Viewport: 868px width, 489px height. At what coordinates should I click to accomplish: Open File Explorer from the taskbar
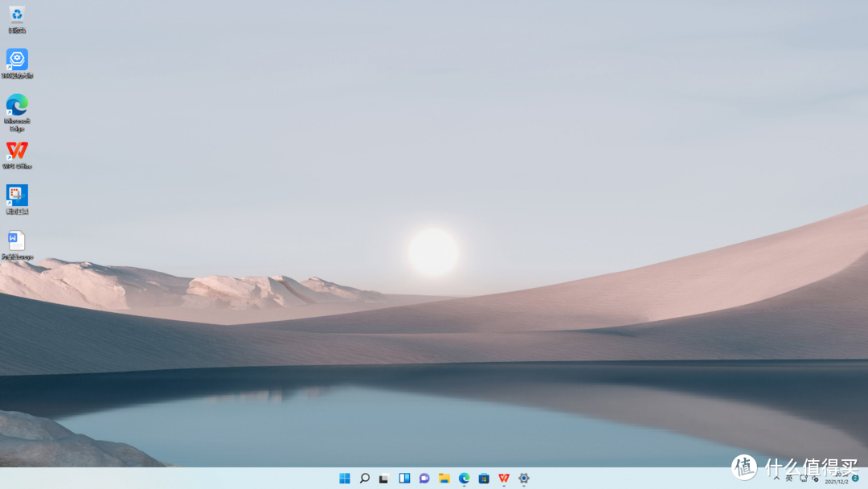444,478
